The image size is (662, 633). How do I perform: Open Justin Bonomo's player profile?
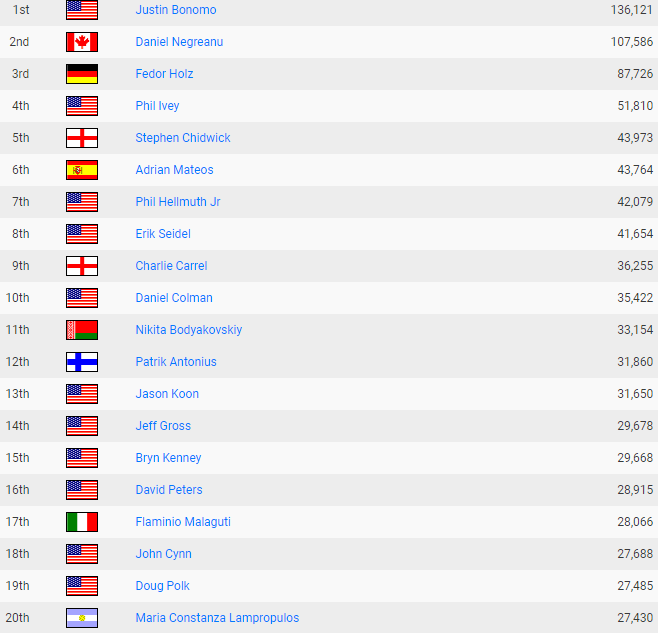coord(176,10)
